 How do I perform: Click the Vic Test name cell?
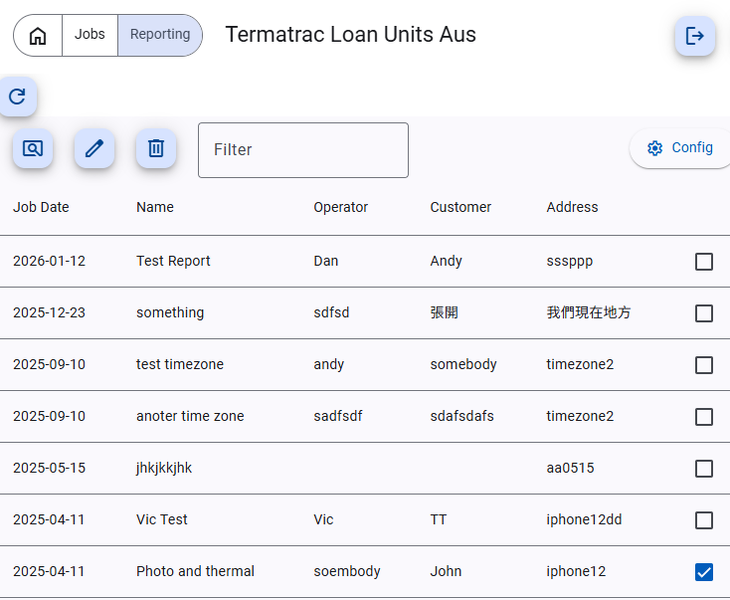tap(162, 519)
